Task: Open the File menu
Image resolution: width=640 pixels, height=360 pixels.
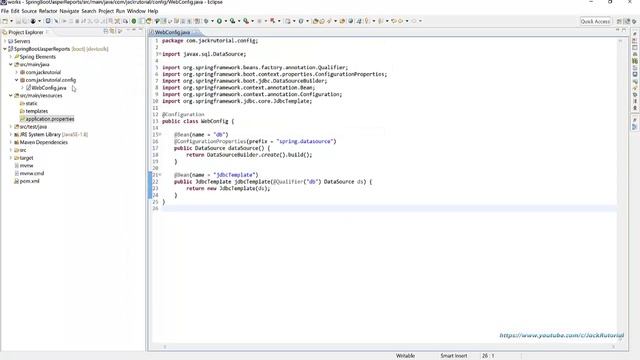Action: tap(4, 11)
